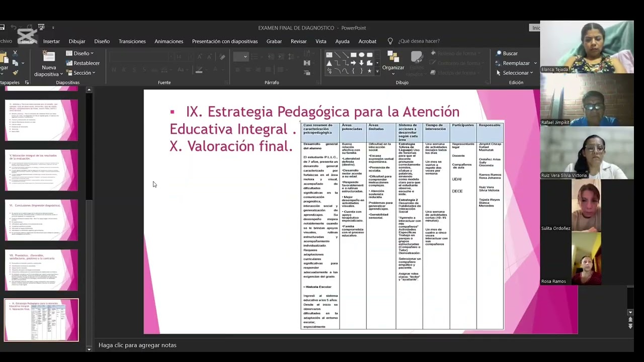Click Blanca Tejada participant video

tap(587, 47)
